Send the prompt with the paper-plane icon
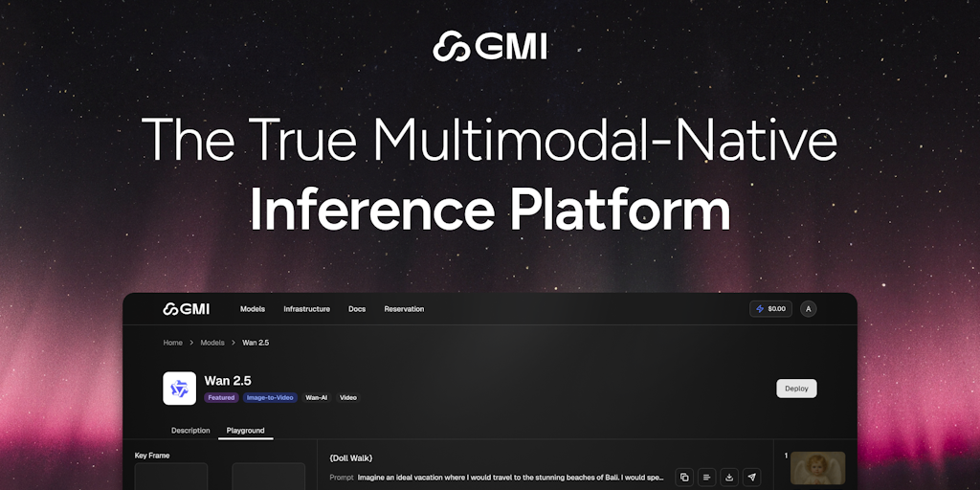This screenshot has height=490, width=980. (x=752, y=478)
